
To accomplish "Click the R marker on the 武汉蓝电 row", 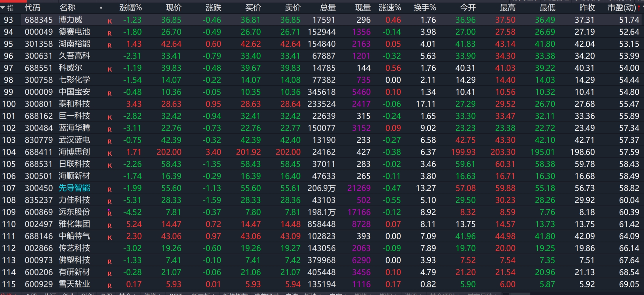I will tap(109, 142).
